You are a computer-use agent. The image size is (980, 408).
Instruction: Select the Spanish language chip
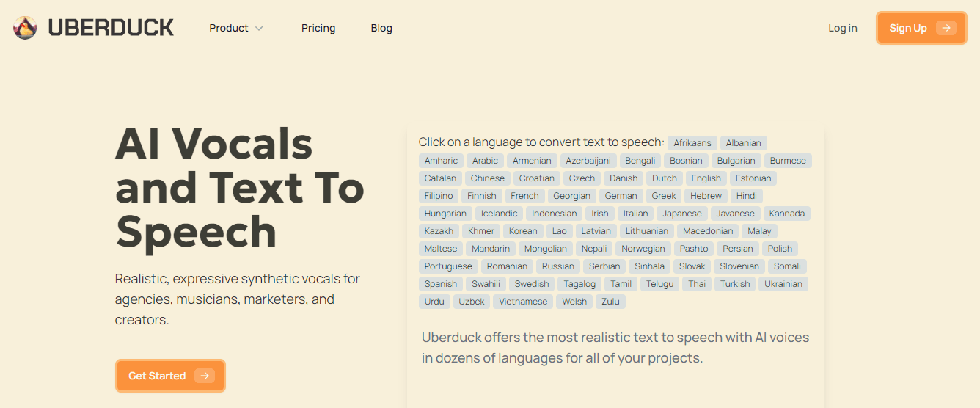(441, 284)
